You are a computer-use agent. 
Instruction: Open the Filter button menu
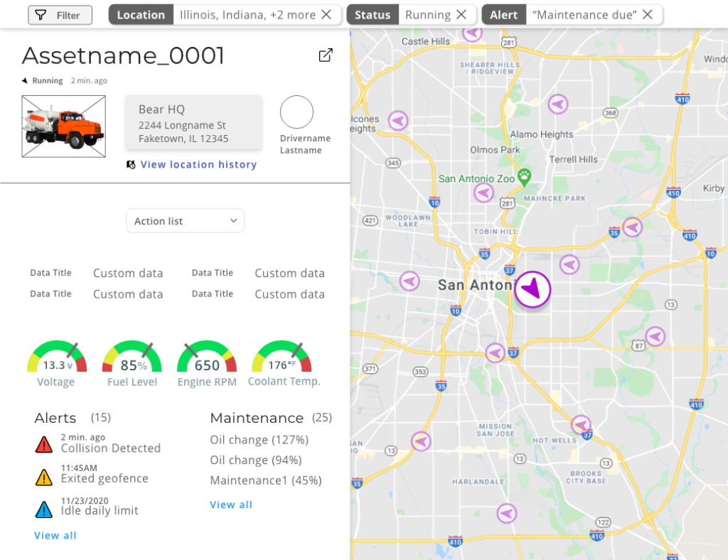(60, 15)
